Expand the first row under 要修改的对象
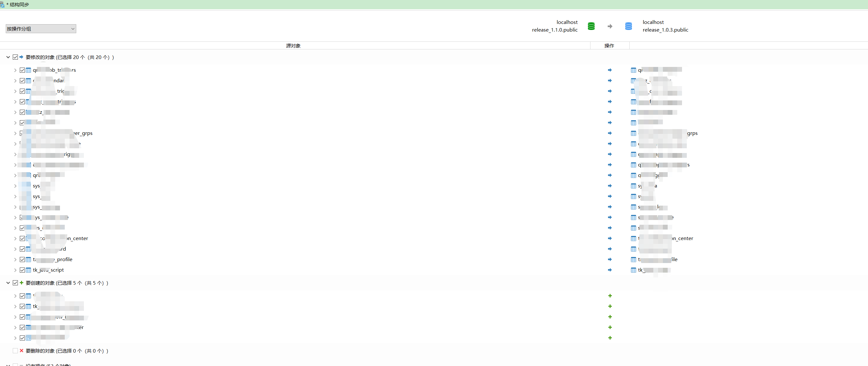The image size is (868, 366). 15,70
